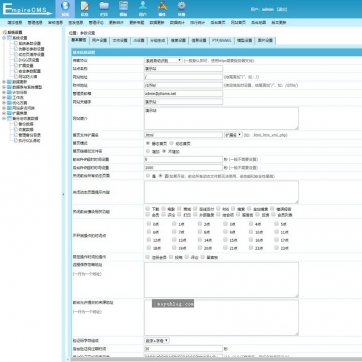Switch to the JS设置 tab
The width and height of the screenshot is (362, 362).
tap(138, 40)
